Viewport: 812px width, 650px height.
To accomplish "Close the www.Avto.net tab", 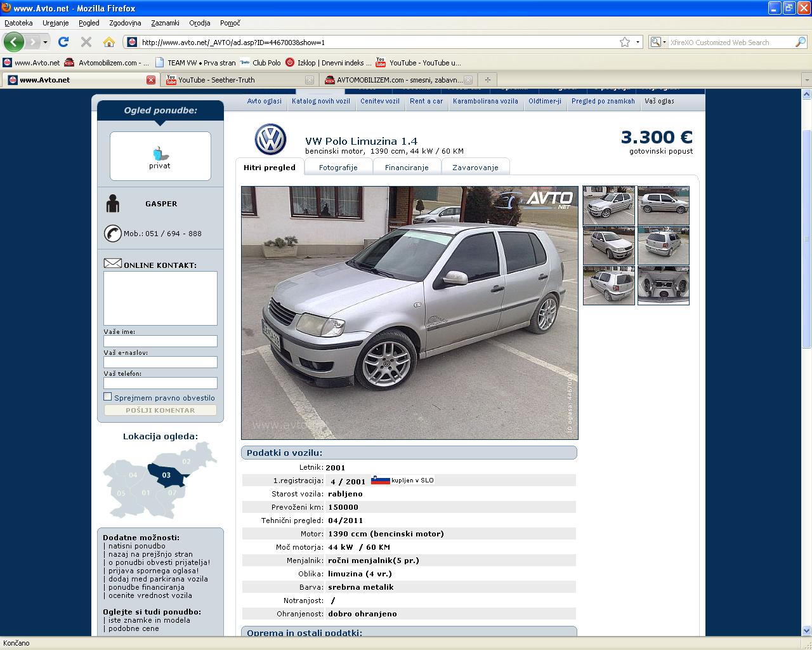I will tap(151, 80).
